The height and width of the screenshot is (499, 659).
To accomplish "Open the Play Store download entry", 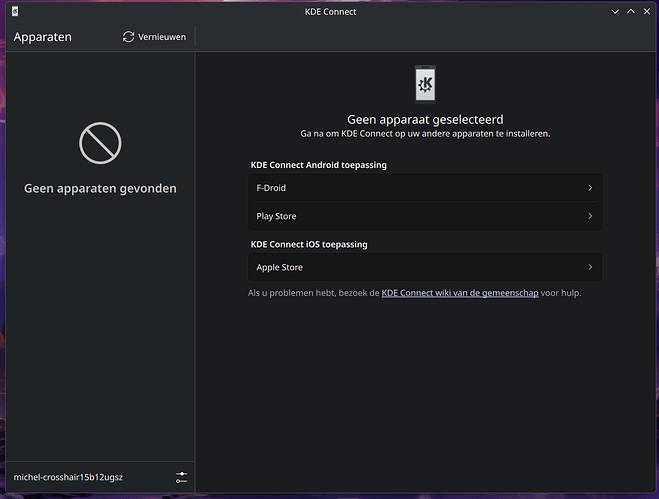I will click(425, 216).
